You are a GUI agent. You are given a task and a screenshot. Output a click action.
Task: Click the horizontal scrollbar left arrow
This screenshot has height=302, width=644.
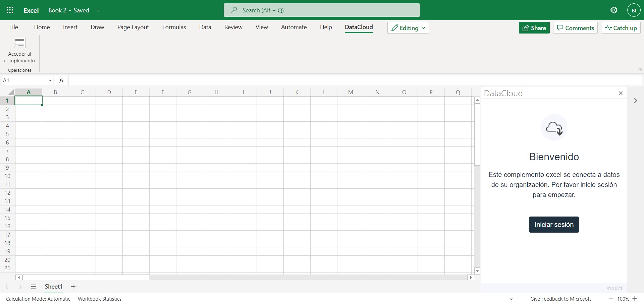coord(19,278)
